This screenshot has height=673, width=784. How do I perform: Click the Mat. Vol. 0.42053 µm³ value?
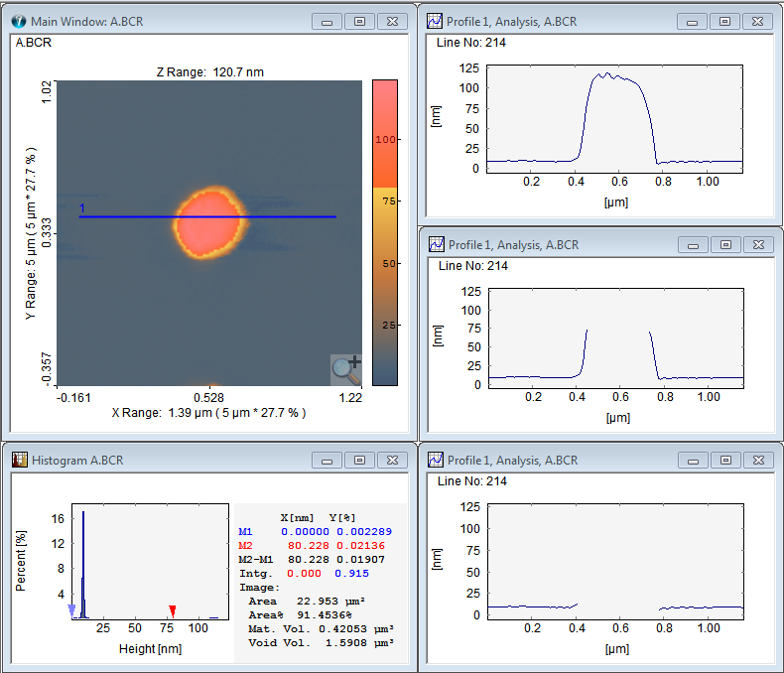point(356,629)
